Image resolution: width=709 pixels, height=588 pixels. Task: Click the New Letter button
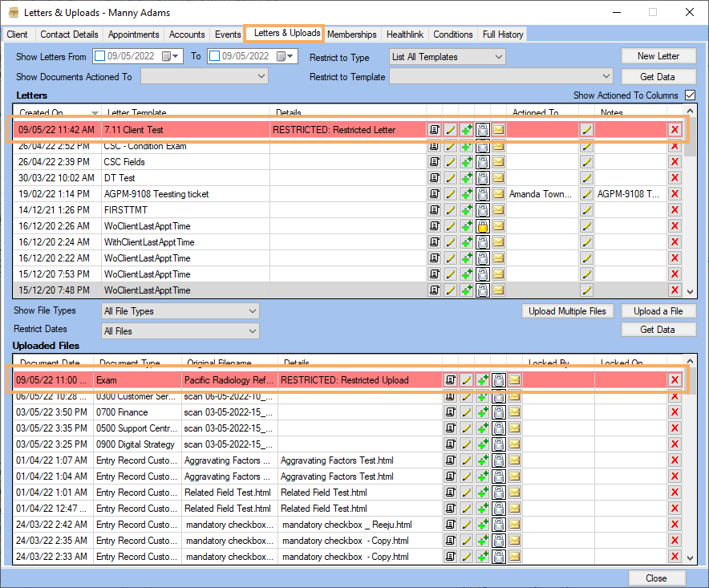coord(658,56)
